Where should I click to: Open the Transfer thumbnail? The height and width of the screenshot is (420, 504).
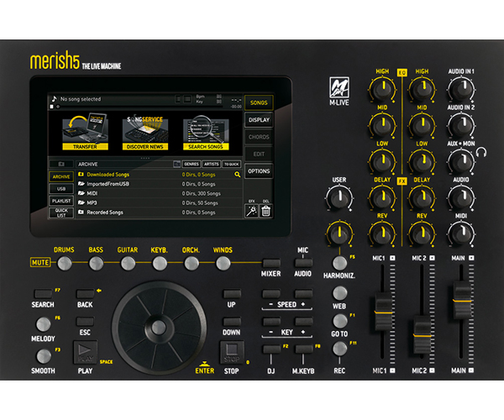tap(85, 131)
